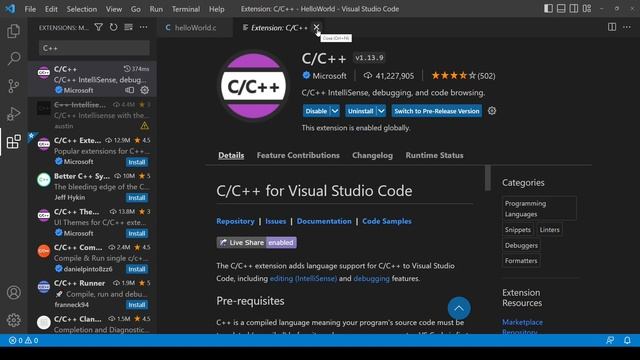The image size is (640, 360).
Task: Open the Code Samples link
Action: tap(387, 221)
